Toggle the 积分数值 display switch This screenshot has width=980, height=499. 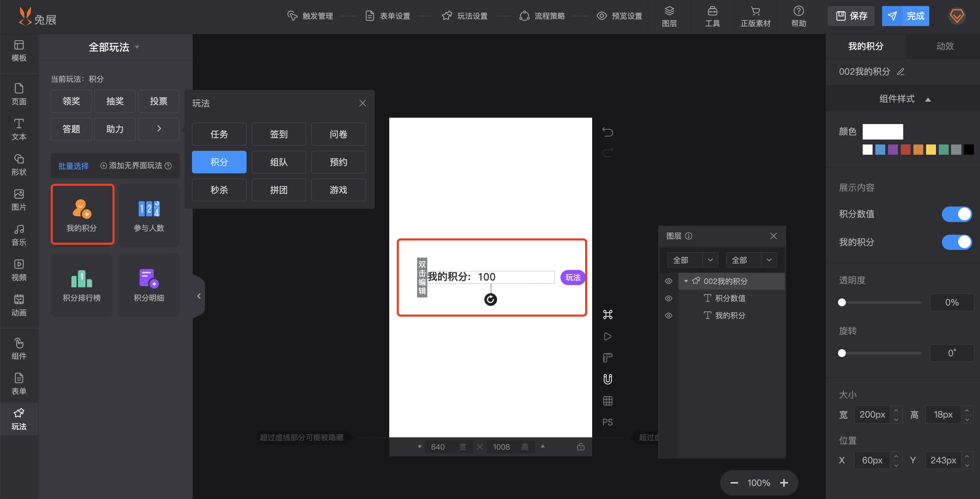[x=956, y=214]
